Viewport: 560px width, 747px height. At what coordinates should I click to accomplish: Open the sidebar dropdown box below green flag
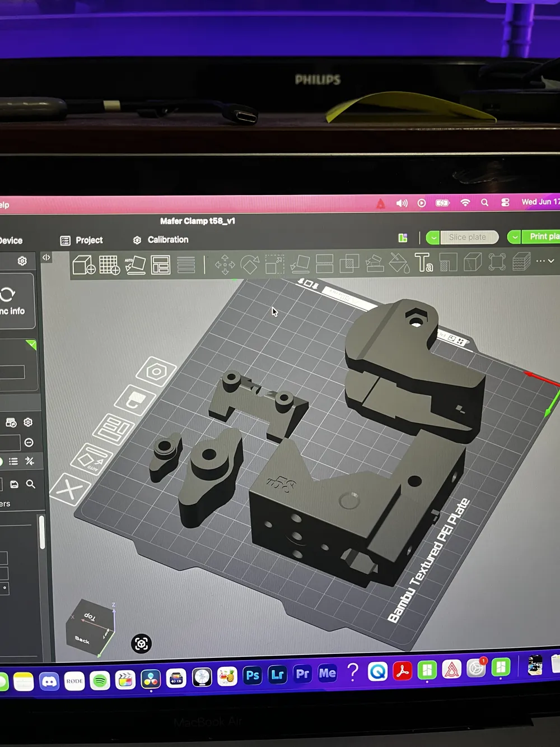(x=12, y=372)
